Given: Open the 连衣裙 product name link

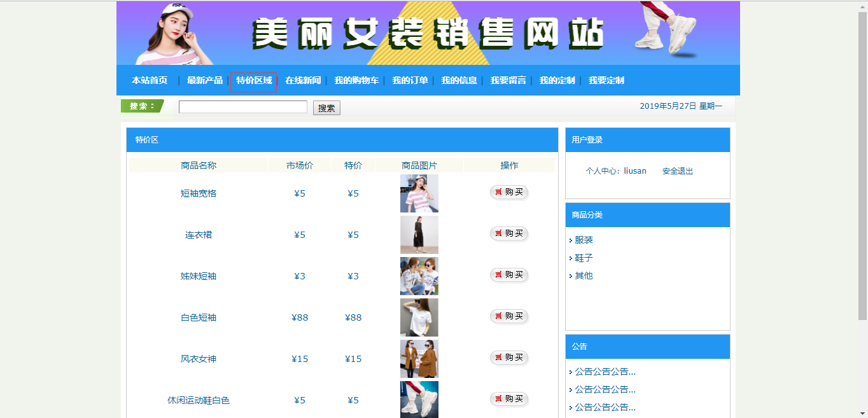Looking at the screenshot, I should (199, 235).
